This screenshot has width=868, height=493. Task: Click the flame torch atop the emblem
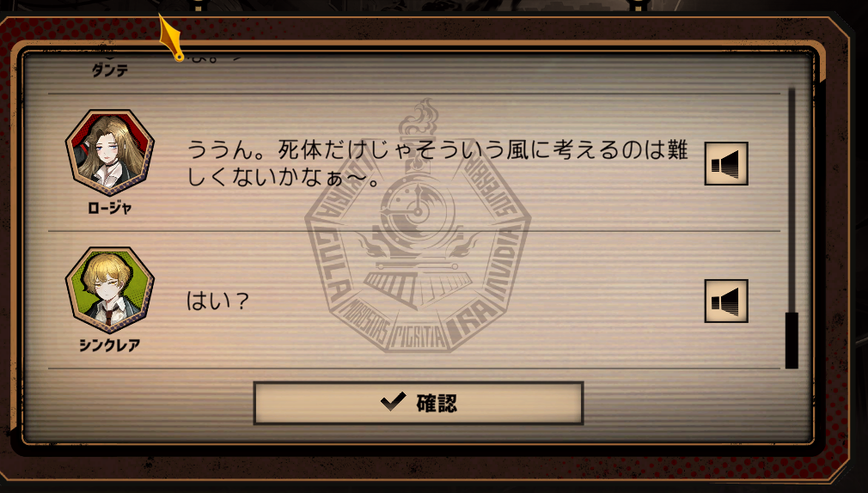point(419,119)
